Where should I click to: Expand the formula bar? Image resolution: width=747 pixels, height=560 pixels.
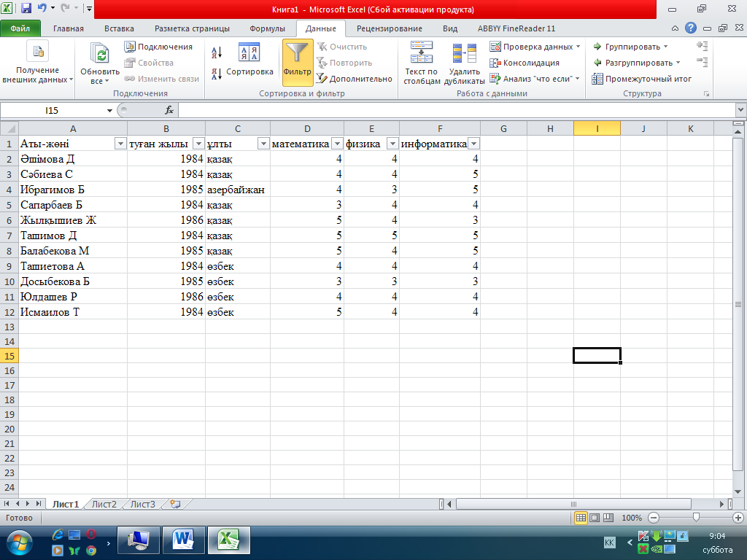[x=740, y=110]
